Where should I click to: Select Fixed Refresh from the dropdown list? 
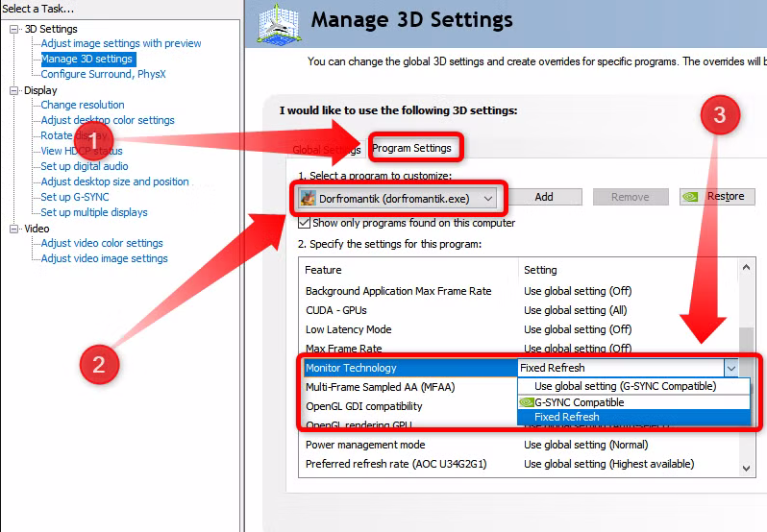point(567,417)
